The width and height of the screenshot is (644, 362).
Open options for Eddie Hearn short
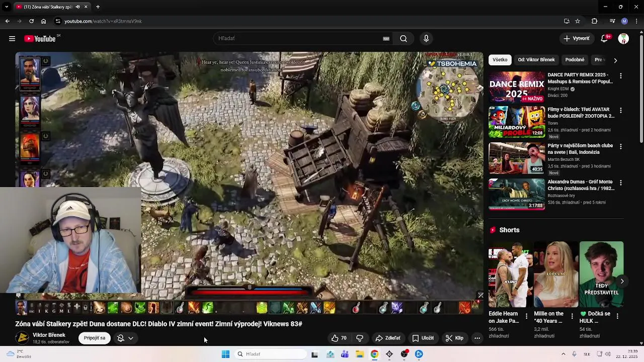click(x=526, y=316)
